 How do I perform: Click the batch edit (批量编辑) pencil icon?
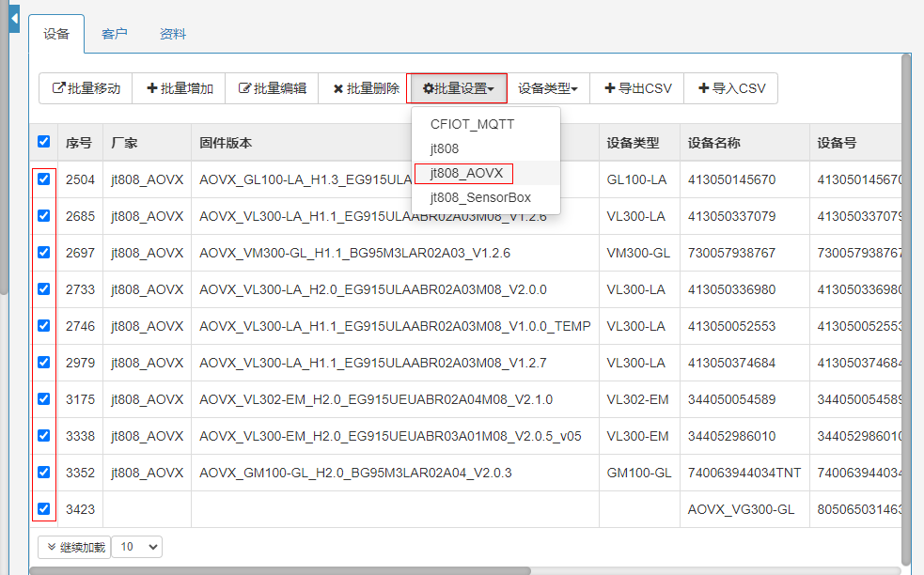(x=245, y=88)
